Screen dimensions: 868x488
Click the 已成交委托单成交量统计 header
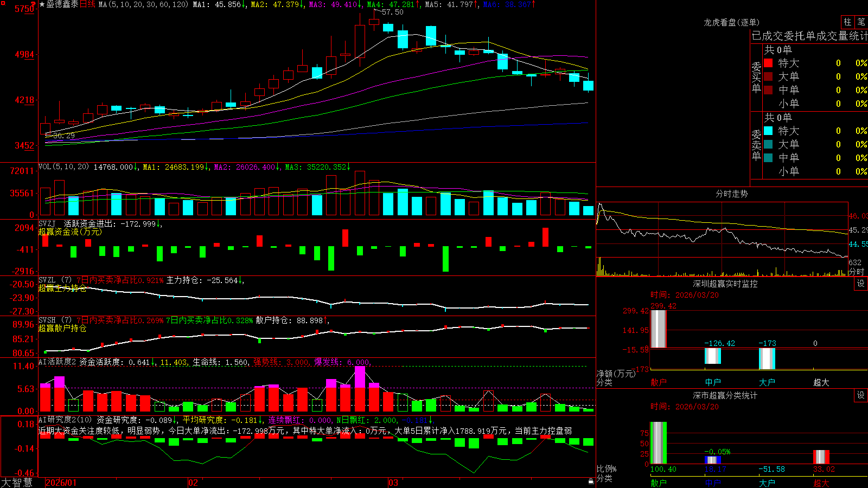tap(809, 36)
